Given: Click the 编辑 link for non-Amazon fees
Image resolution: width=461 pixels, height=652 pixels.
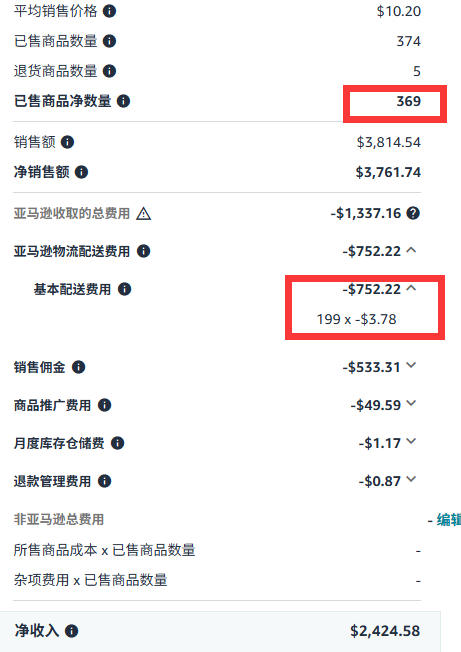Looking at the screenshot, I should pos(449,520).
